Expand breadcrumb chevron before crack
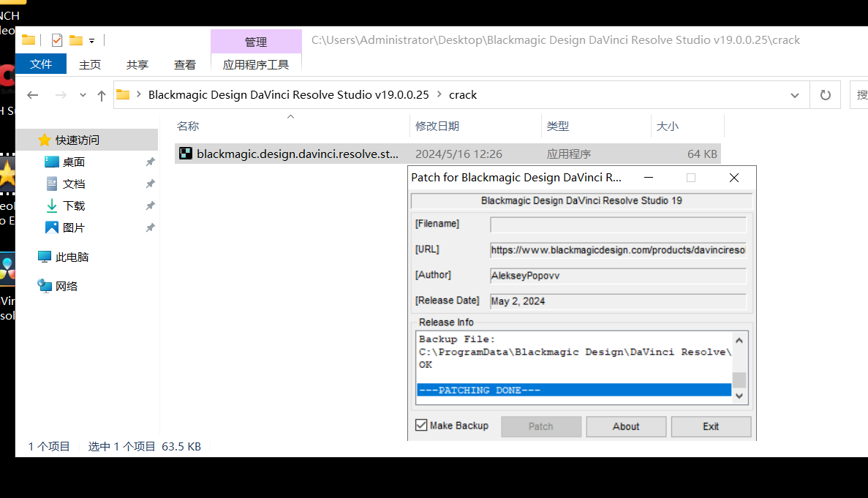Viewport: 868px width, 498px height. coord(439,94)
